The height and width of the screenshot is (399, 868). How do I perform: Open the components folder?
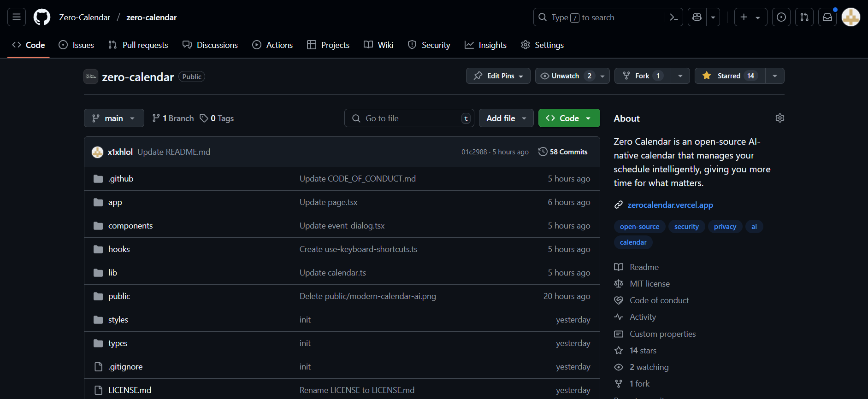130,225
